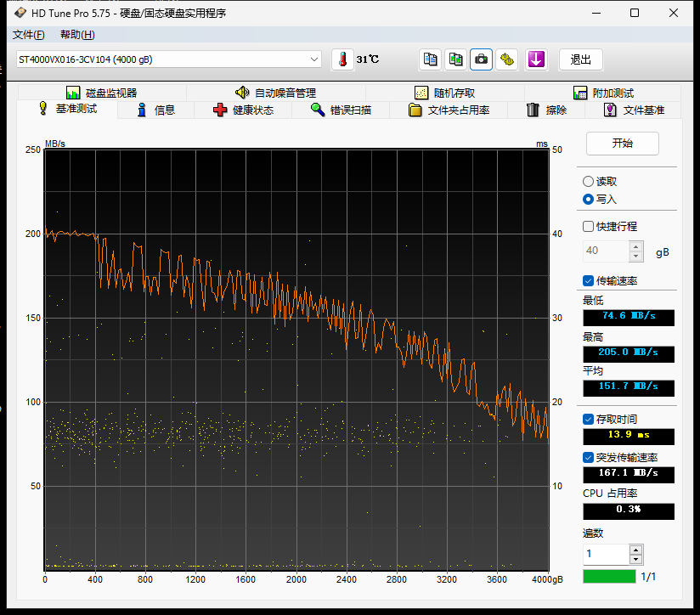Click the CPU usage value 0.3%
The image size is (700, 615).
click(x=629, y=511)
